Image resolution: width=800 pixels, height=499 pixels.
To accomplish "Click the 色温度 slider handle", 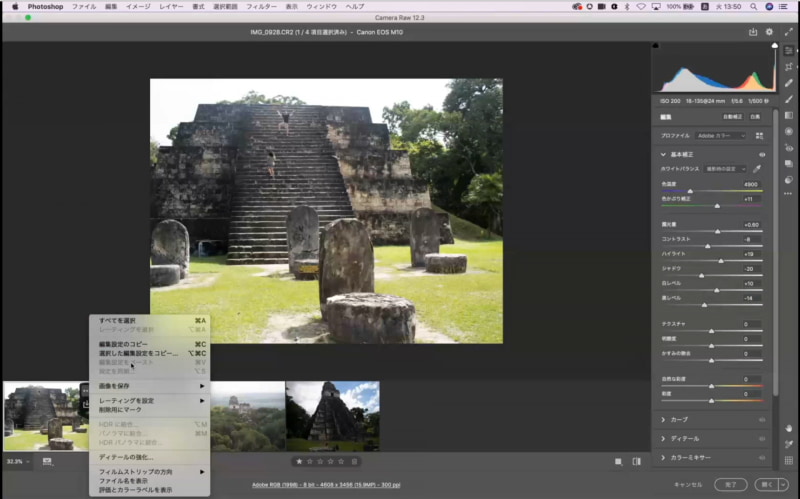I will coord(690,191).
